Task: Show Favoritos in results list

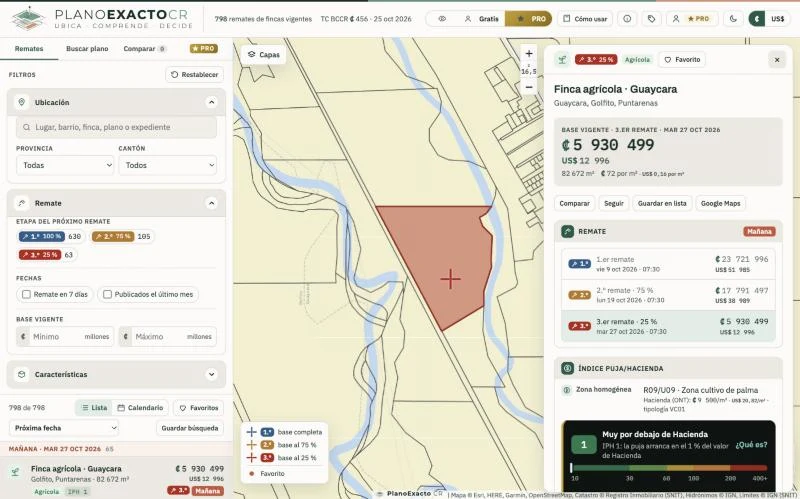Action: point(198,408)
